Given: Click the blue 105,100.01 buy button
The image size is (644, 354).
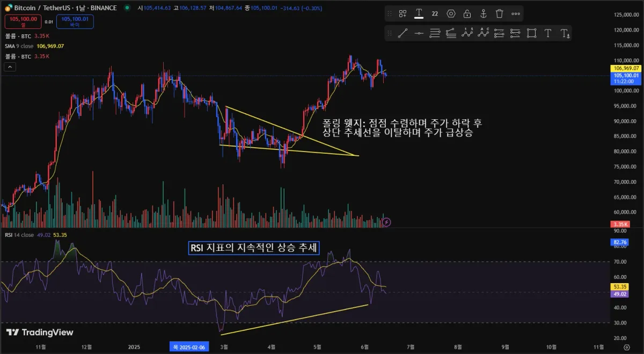Looking at the screenshot, I should (x=75, y=21).
